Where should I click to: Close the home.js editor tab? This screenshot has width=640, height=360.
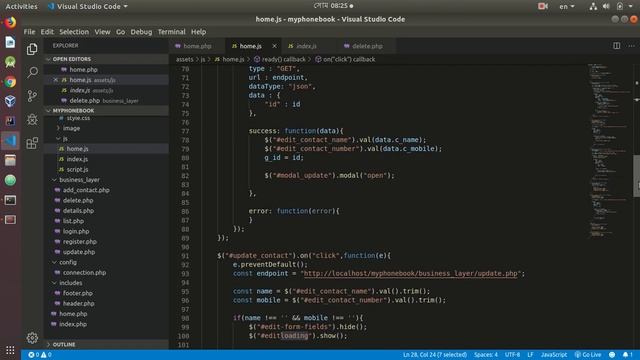(x=274, y=46)
